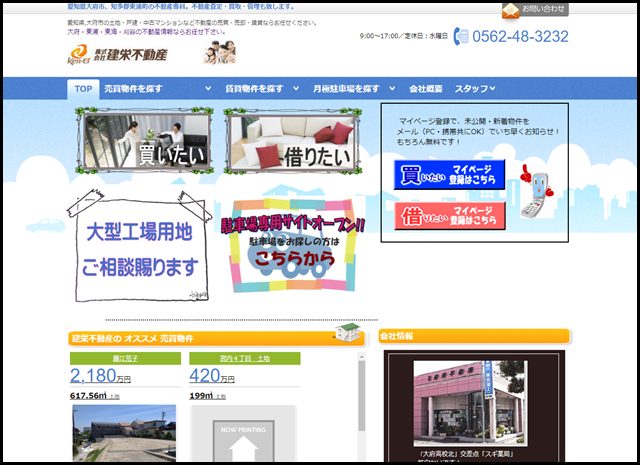
Task: Go to the 会社概要 page
Action: tap(426, 89)
